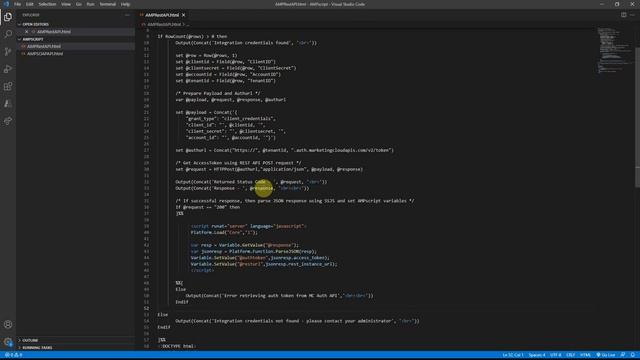This screenshot has height=360, width=640.
Task: Change UTF-8 file encoding
Action: pos(556,355)
